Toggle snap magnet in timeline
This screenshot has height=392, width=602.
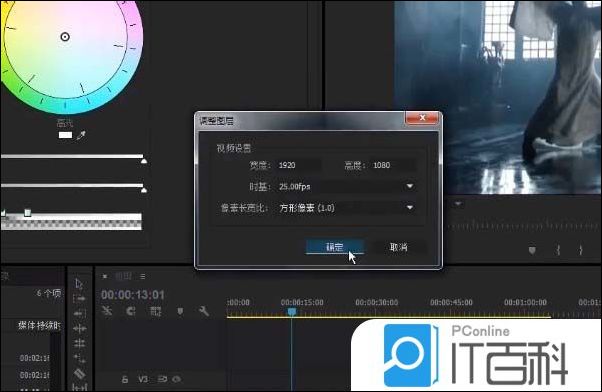point(131,311)
